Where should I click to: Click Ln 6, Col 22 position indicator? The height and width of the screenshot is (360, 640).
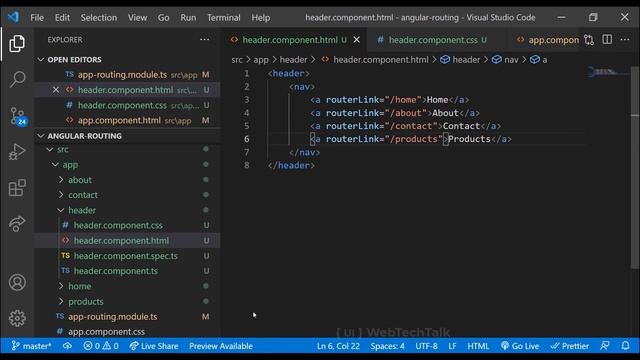(x=338, y=346)
